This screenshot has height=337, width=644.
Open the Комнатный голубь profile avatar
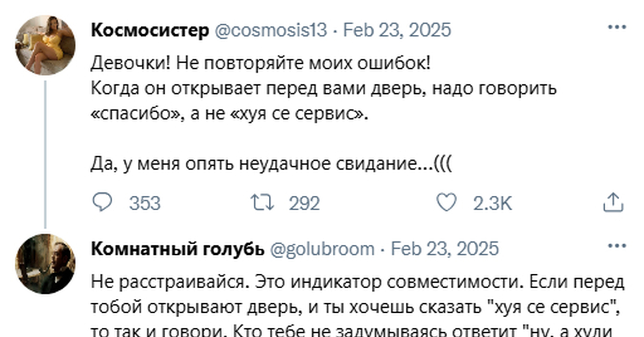pos(45,263)
